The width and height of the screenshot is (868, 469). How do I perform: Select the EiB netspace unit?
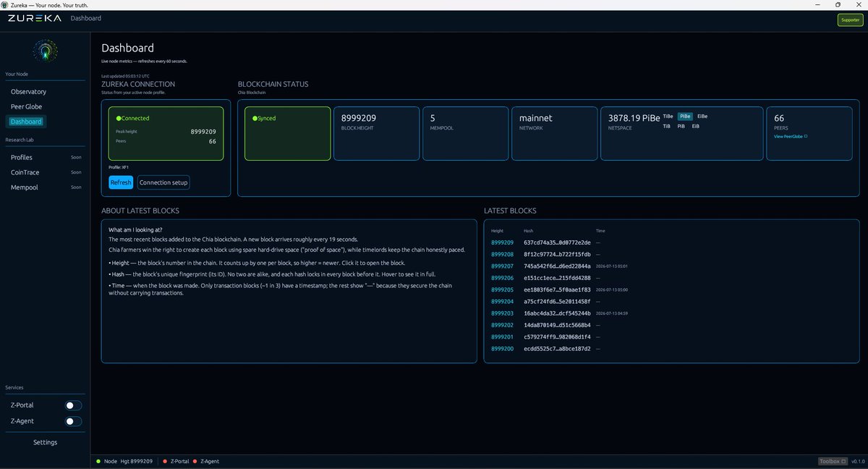(696, 126)
